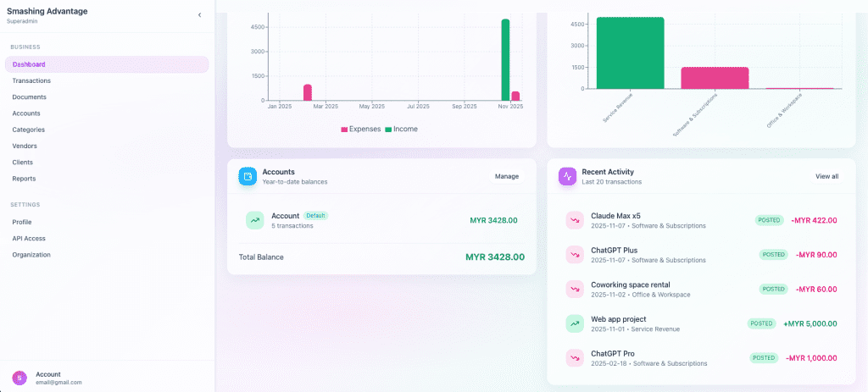Click the ChatGPT Plus expense icon

pyautogui.click(x=575, y=255)
